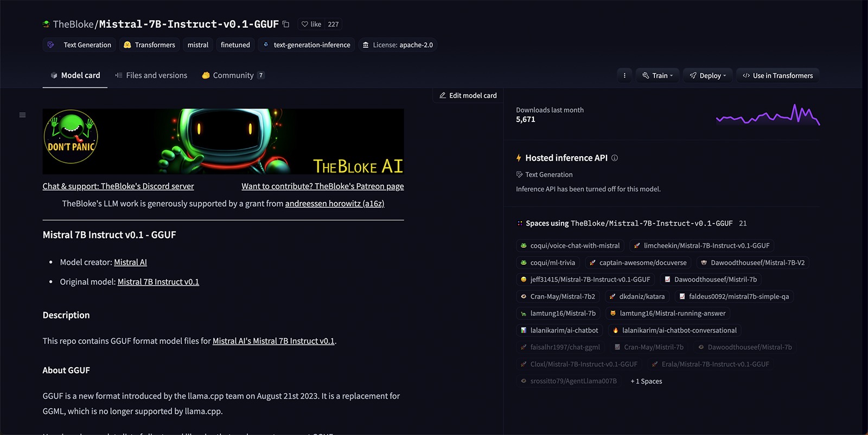The image size is (868, 435).
Task: Select the Text Generation tag
Action: coord(79,45)
